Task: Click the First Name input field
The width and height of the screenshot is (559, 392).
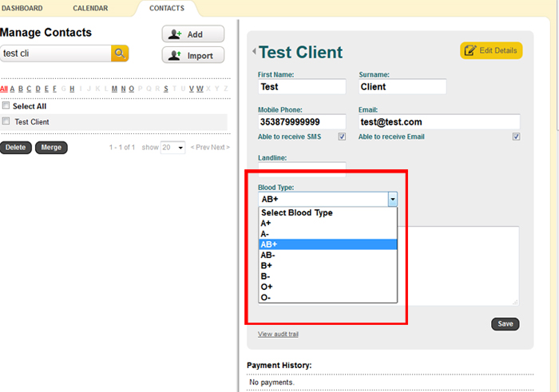Action: coord(302,86)
